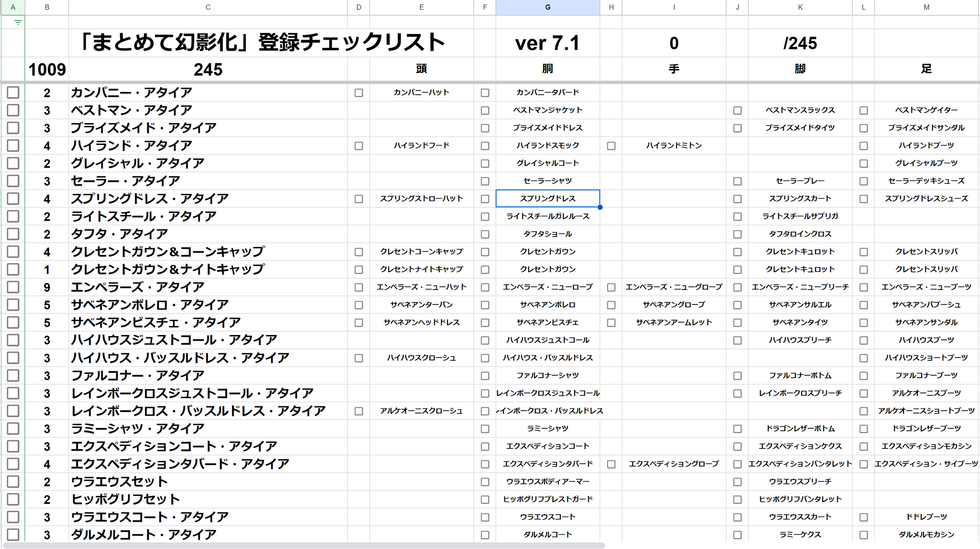The height and width of the screenshot is (549, 980).
Task: Select column G header
Action: point(547,7)
